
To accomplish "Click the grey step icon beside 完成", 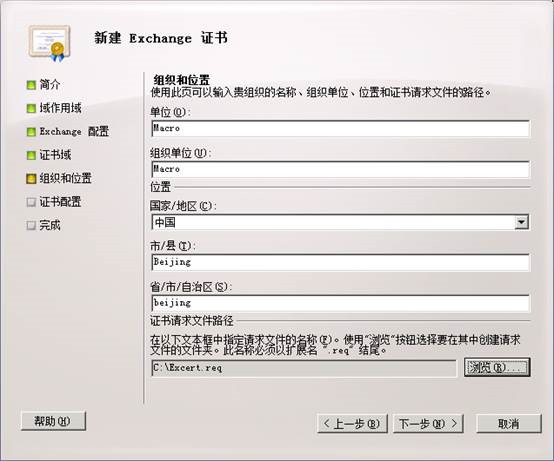I will [x=31, y=225].
